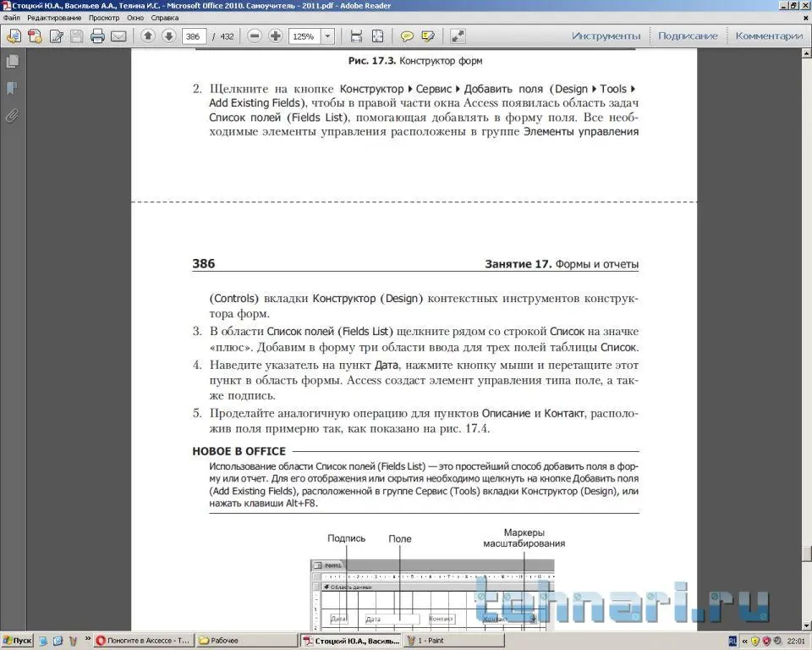Select the Highlight Text tool
This screenshot has width=812, height=650.
pyautogui.click(x=428, y=36)
